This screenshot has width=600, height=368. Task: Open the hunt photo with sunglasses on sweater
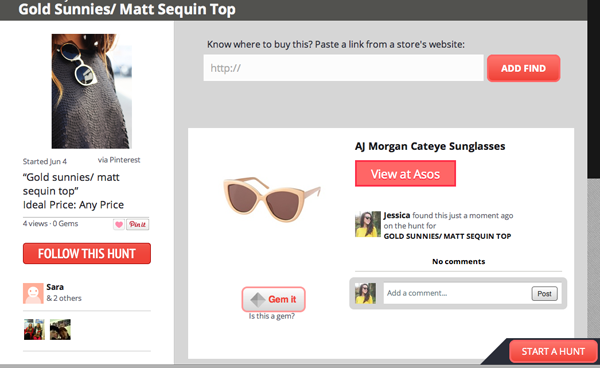(x=92, y=91)
